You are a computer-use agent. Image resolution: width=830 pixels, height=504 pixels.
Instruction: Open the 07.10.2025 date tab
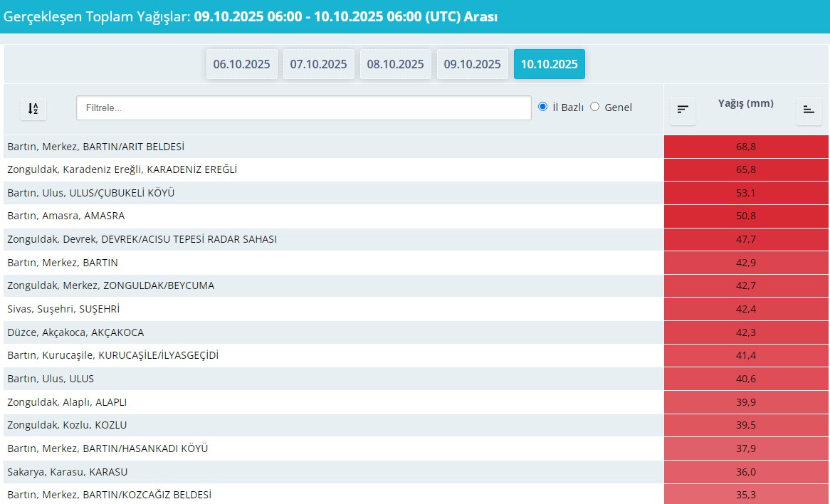(318, 64)
